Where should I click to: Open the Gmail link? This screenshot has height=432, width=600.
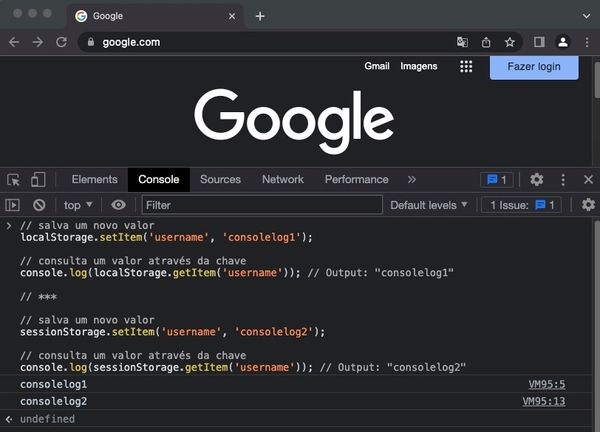(x=377, y=66)
